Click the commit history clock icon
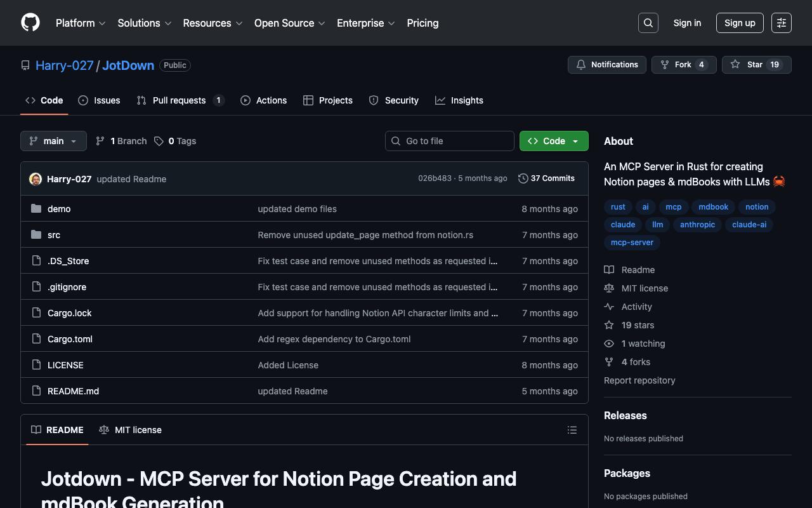This screenshot has height=508, width=812. click(523, 178)
